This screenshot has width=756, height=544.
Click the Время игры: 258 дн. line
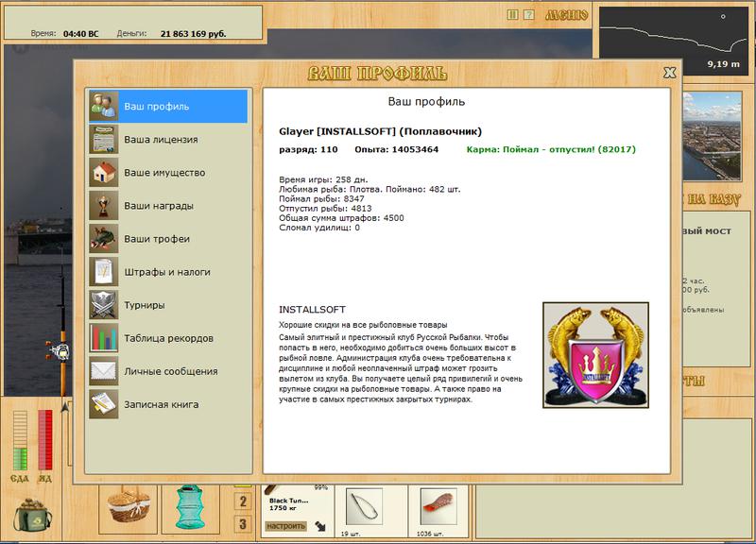pyautogui.click(x=323, y=179)
